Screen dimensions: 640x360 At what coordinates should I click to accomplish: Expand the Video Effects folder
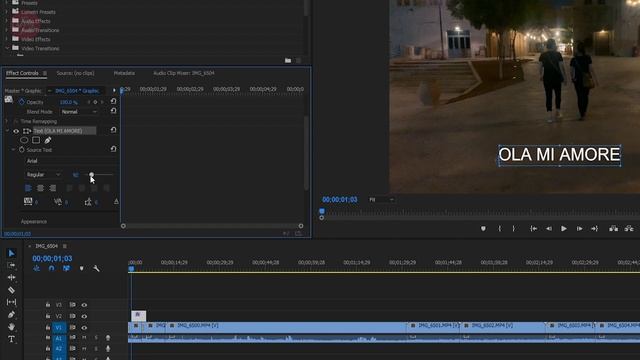coord(6,39)
